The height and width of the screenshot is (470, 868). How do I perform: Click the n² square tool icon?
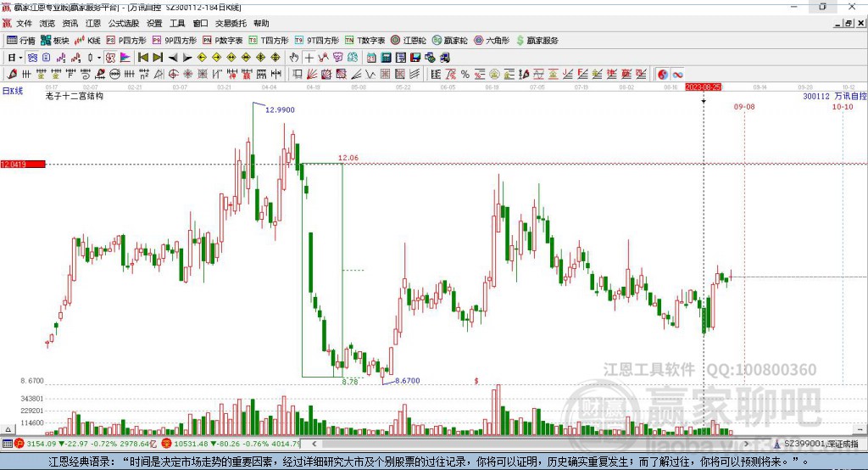click(144, 75)
